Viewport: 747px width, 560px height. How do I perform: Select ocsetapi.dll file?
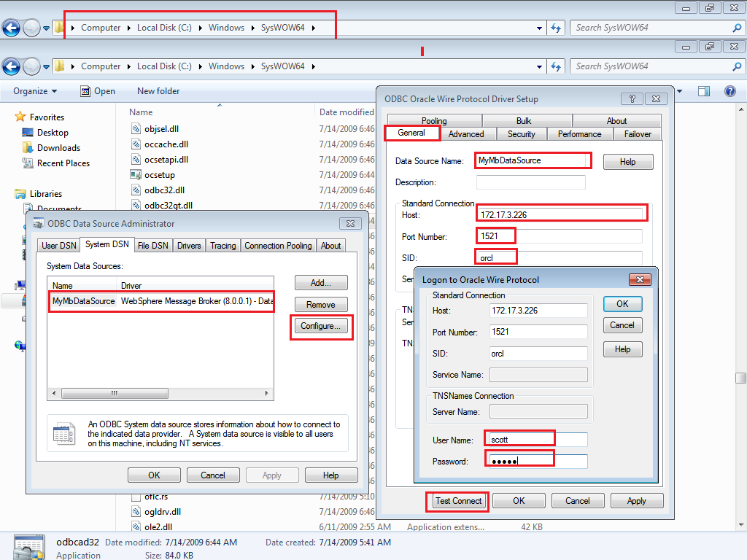[166, 159]
